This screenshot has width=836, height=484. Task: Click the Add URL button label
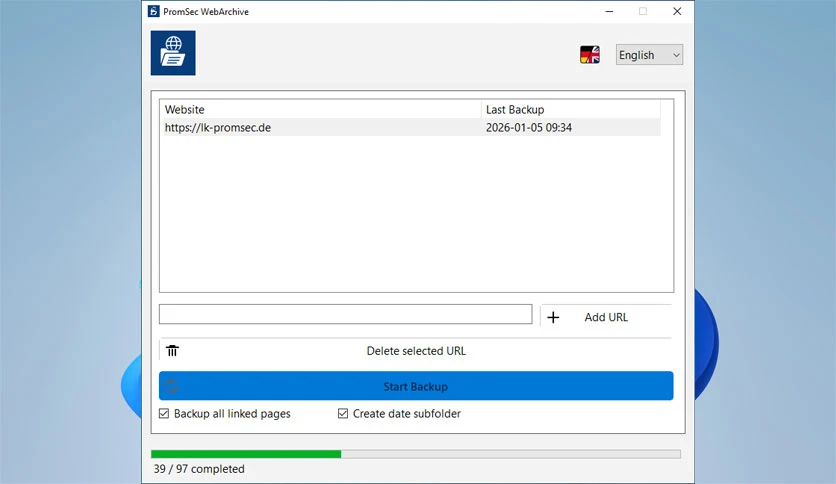coord(606,317)
